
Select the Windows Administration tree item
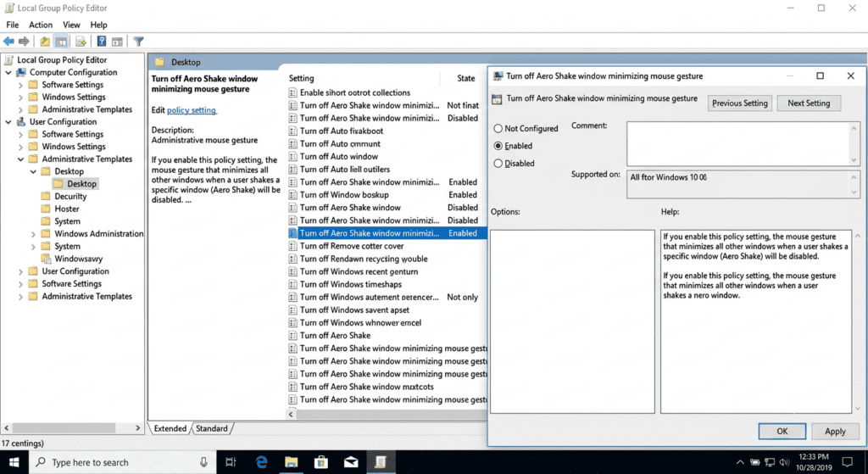pos(98,234)
